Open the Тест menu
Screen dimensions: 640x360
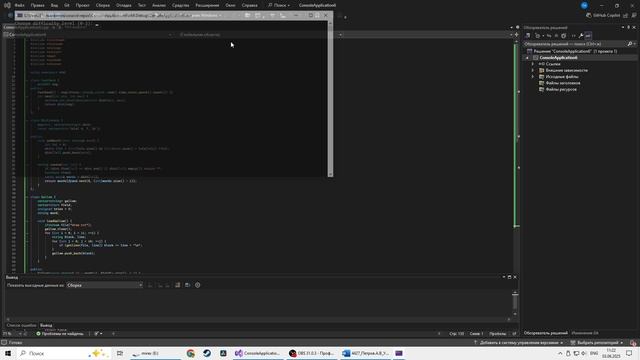pos(142,5)
